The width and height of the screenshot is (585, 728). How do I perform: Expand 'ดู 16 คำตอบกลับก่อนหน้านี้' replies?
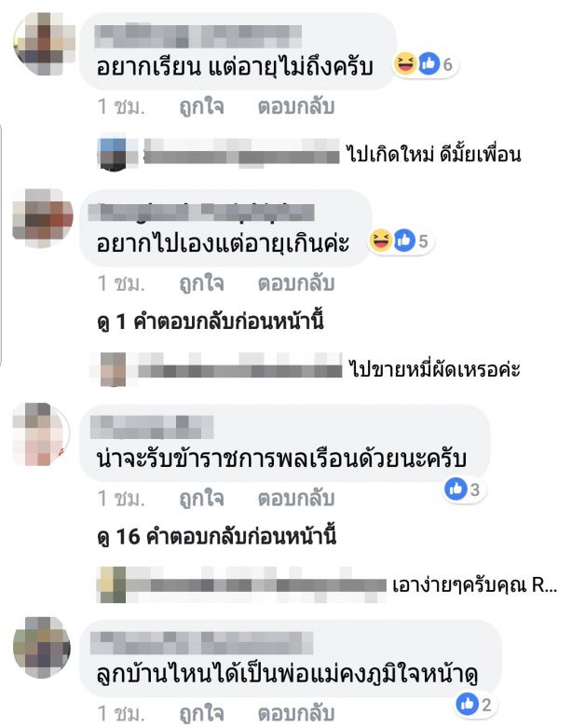click(x=217, y=537)
